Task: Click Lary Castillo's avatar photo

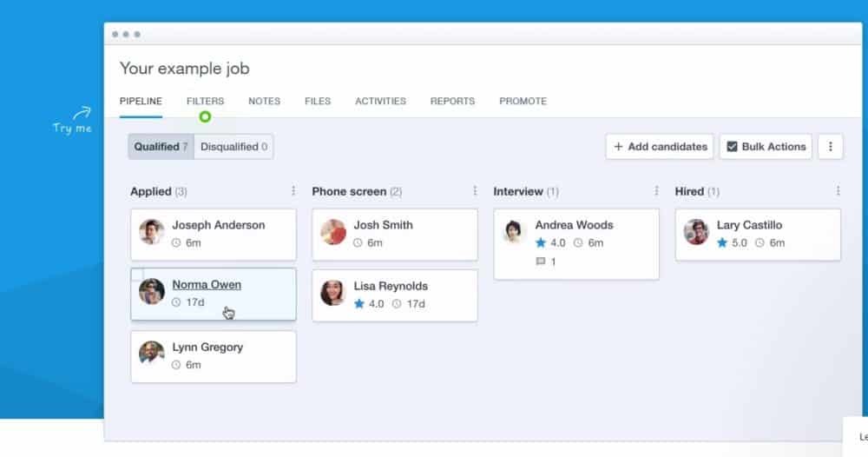Action: click(x=696, y=233)
